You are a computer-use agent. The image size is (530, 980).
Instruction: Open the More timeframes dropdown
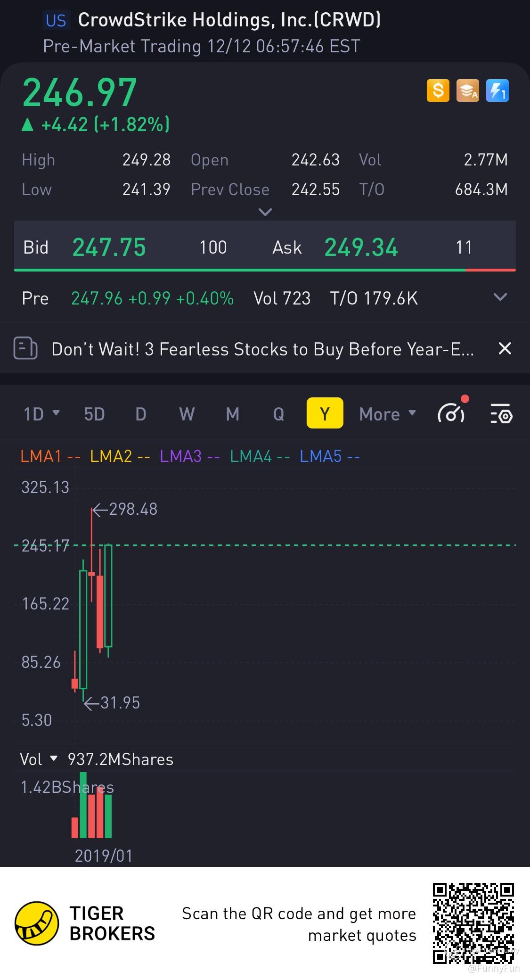coord(387,414)
